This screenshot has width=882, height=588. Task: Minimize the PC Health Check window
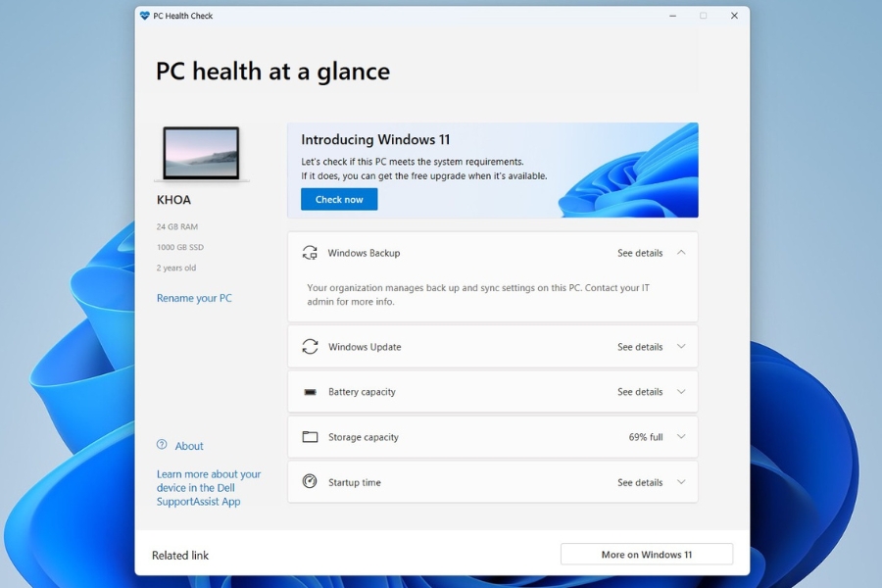tap(672, 16)
